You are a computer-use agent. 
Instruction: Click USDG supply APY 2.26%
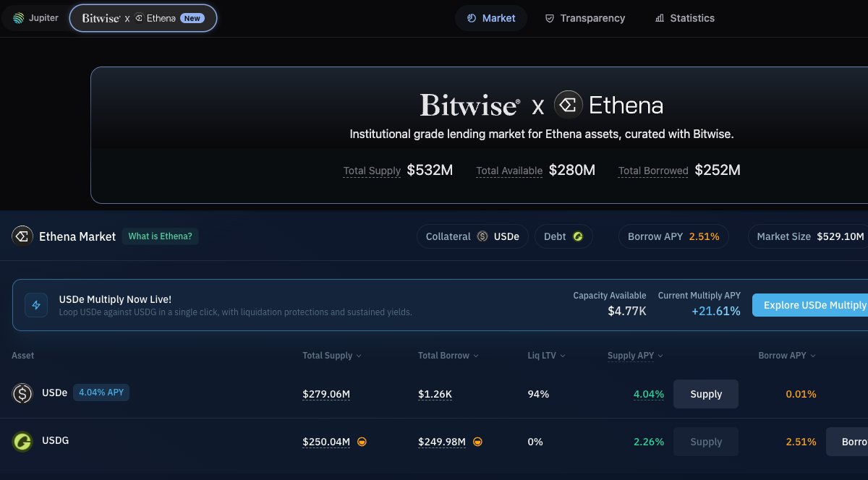(649, 442)
